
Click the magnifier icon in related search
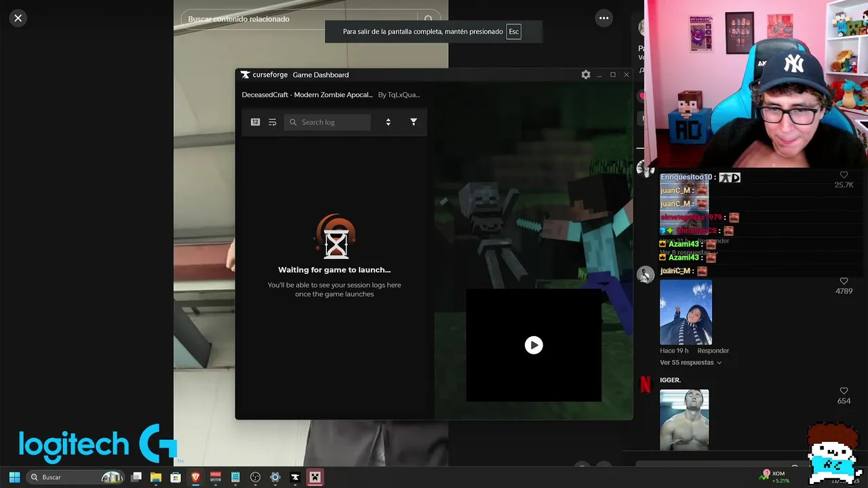click(429, 19)
